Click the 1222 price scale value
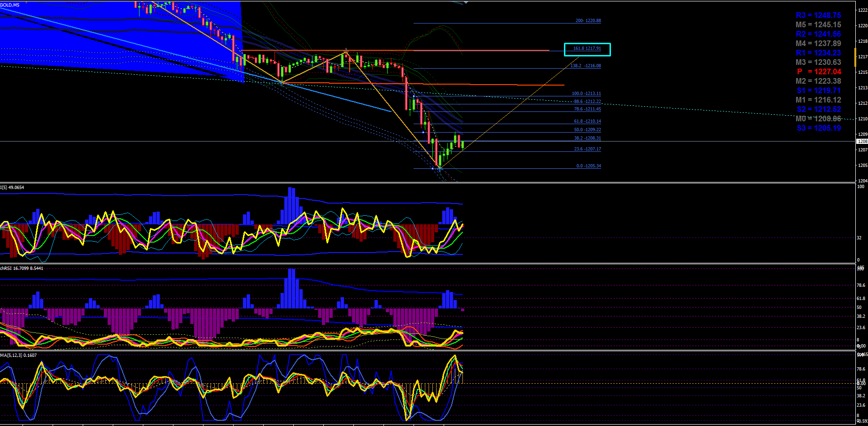 coord(863,10)
